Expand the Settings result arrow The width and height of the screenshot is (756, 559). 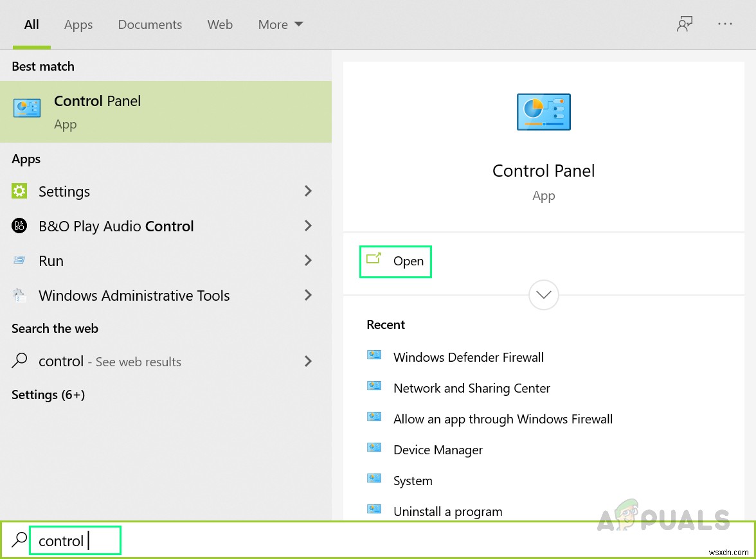(x=308, y=191)
